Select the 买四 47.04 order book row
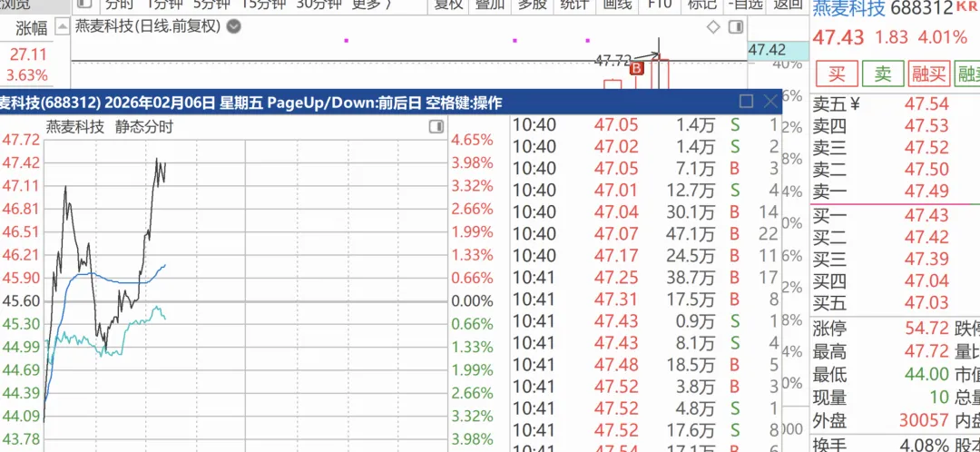 pyautogui.click(x=895, y=281)
